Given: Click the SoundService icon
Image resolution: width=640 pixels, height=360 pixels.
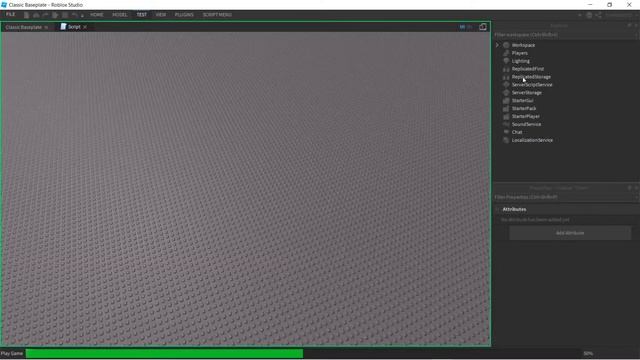Looking at the screenshot, I should 506,124.
